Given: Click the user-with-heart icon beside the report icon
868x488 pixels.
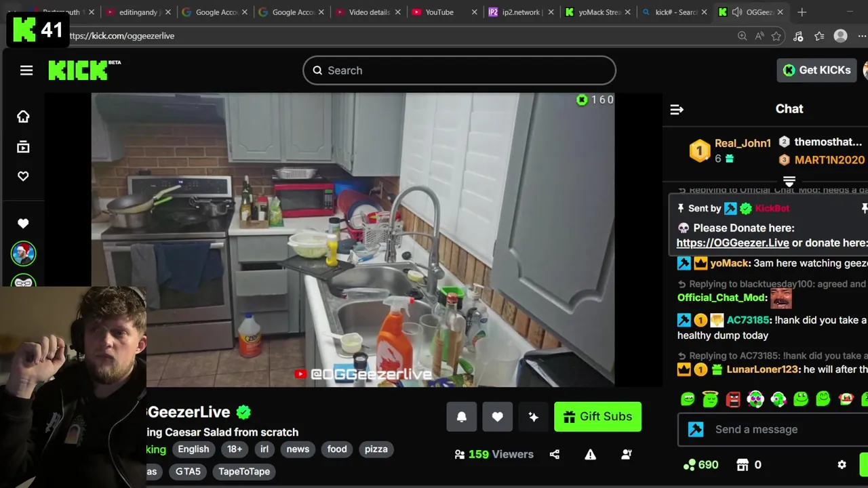Looking at the screenshot, I should (x=627, y=454).
